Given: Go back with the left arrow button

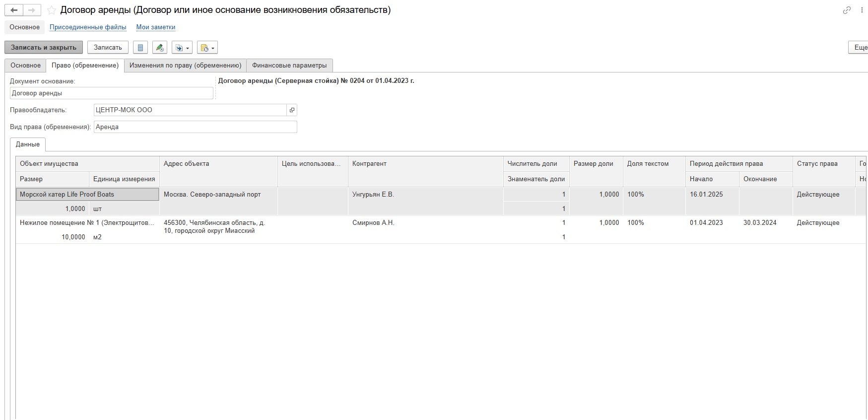Looking at the screenshot, I should click(14, 10).
